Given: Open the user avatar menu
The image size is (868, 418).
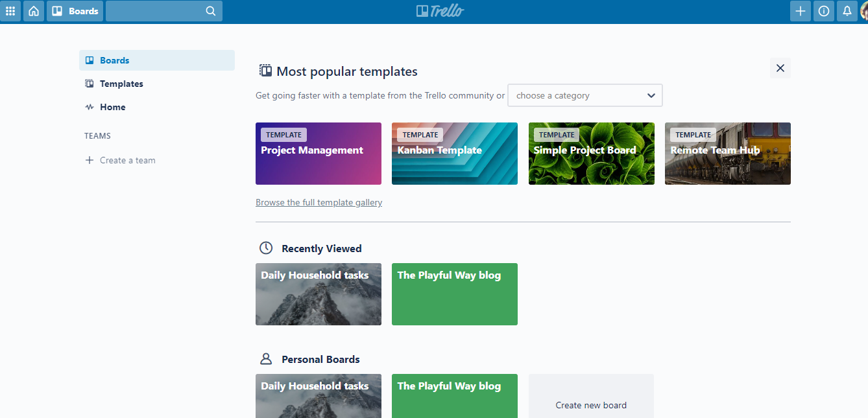Looking at the screenshot, I should point(864,11).
